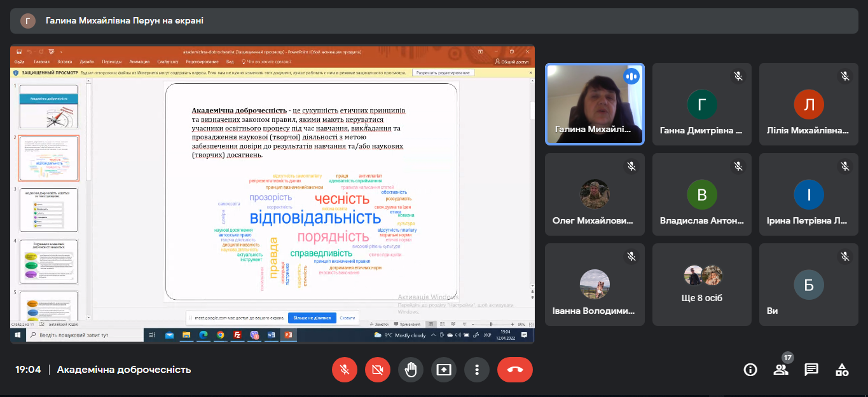The image size is (868, 397).
Task: Click 'Общий доступ' share button in PowerPoint
Action: tap(512, 62)
